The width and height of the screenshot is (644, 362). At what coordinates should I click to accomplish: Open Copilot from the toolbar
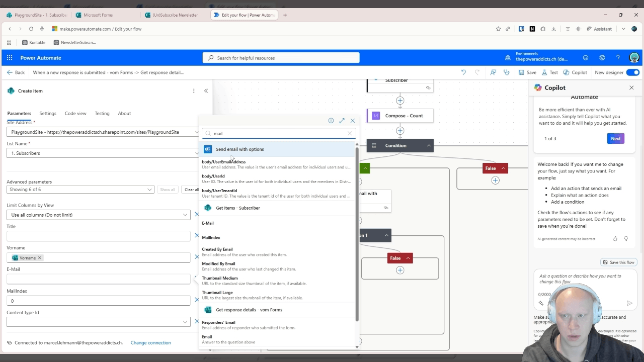click(575, 72)
